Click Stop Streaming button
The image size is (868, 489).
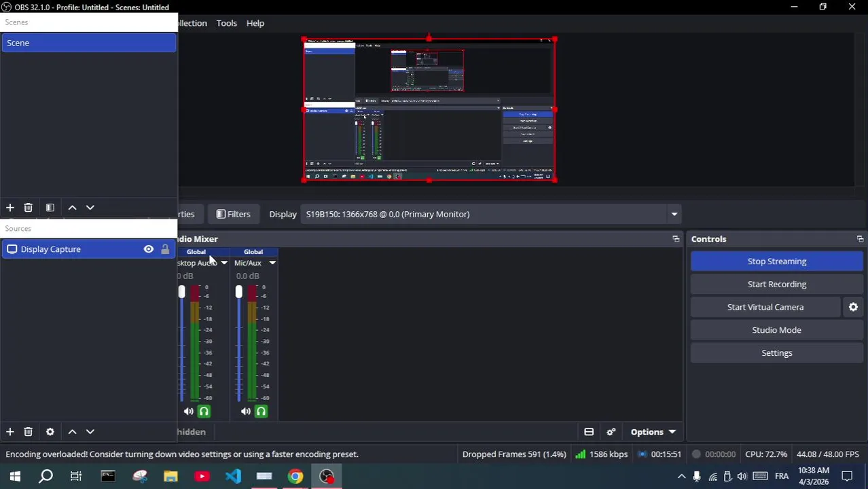(x=777, y=261)
